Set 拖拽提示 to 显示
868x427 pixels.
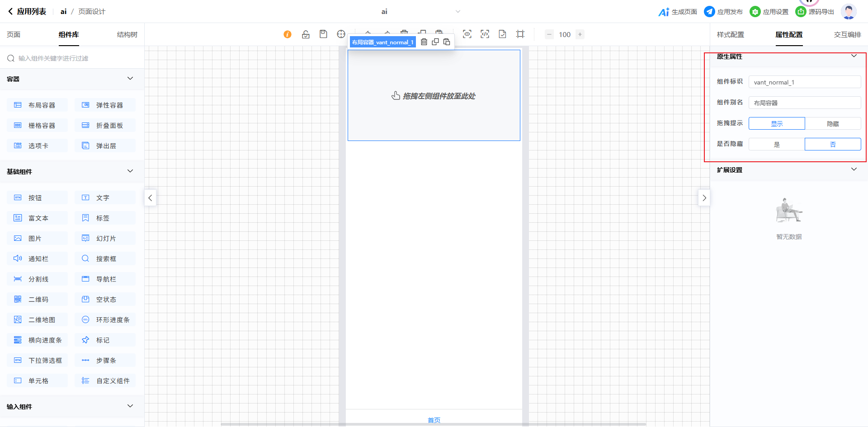coord(777,123)
